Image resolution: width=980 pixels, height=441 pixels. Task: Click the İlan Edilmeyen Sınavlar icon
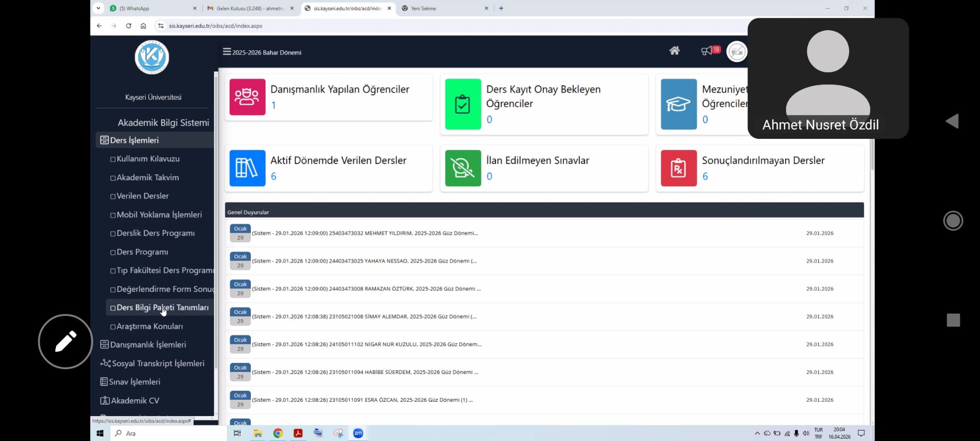[x=463, y=168]
